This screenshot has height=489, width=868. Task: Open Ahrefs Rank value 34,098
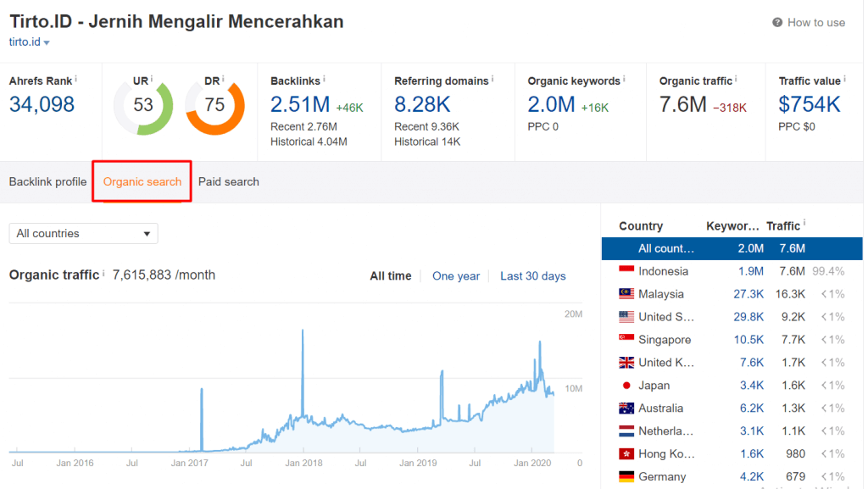click(x=42, y=104)
